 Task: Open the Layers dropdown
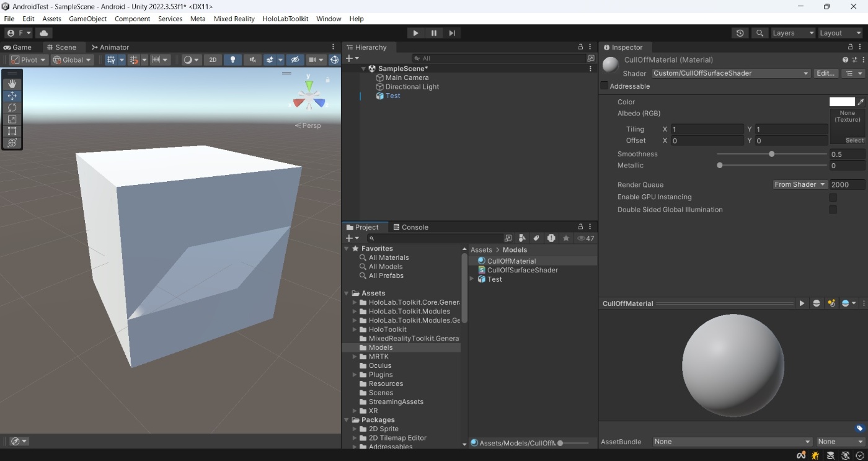tap(792, 33)
